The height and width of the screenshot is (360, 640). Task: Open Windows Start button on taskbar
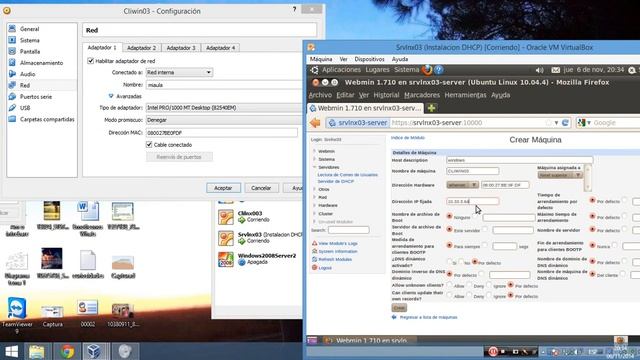pyautogui.click(x=11, y=351)
